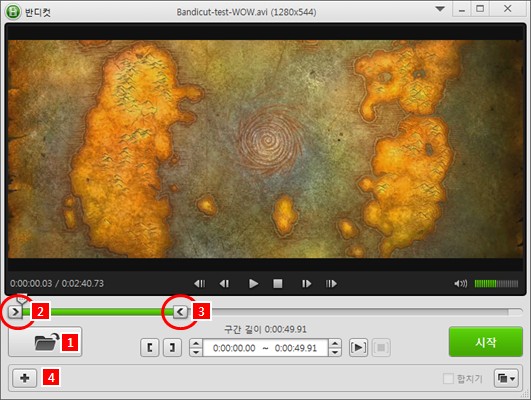Play the selected segment
531x400 pixels.
(x=358, y=348)
